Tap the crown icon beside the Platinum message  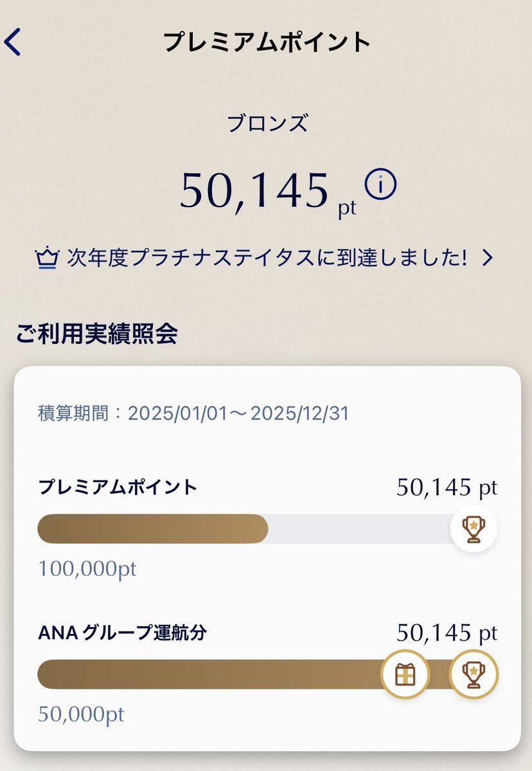click(47, 259)
